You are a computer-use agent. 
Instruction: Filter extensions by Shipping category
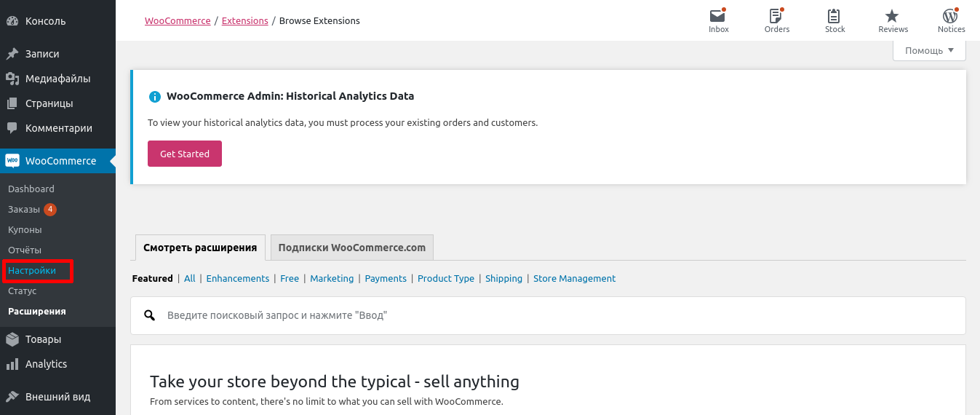(x=503, y=278)
